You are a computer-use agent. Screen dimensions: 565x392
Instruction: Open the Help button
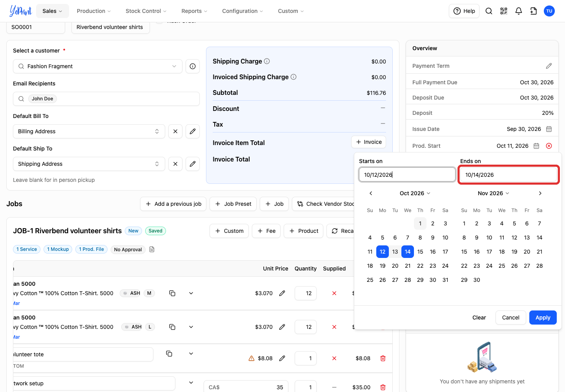[464, 11]
